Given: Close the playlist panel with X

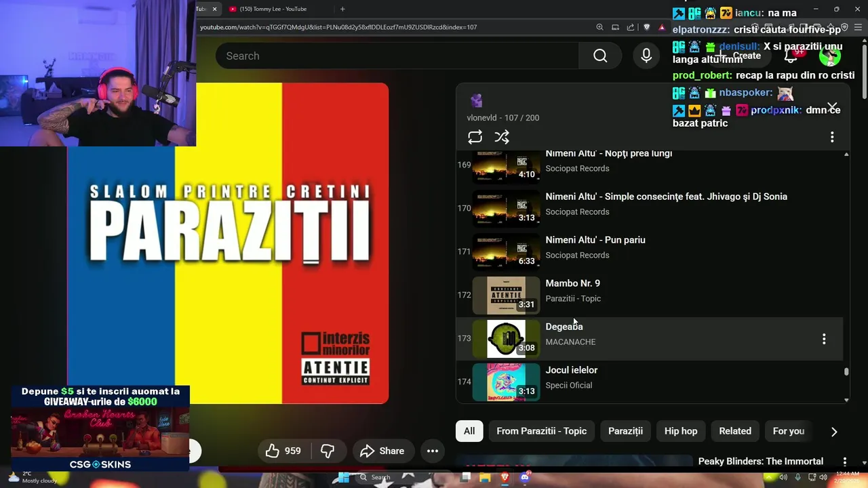Looking at the screenshot, I should 832,107.
